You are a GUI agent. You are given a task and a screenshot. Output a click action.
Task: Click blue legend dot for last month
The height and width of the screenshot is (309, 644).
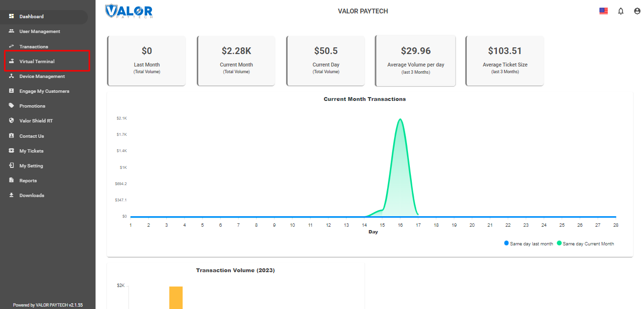click(506, 243)
